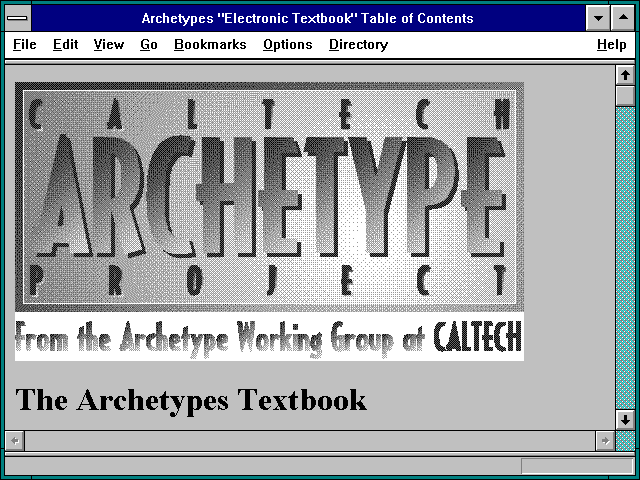Open the Help menu
This screenshot has width=640, height=480.
pos(611,44)
